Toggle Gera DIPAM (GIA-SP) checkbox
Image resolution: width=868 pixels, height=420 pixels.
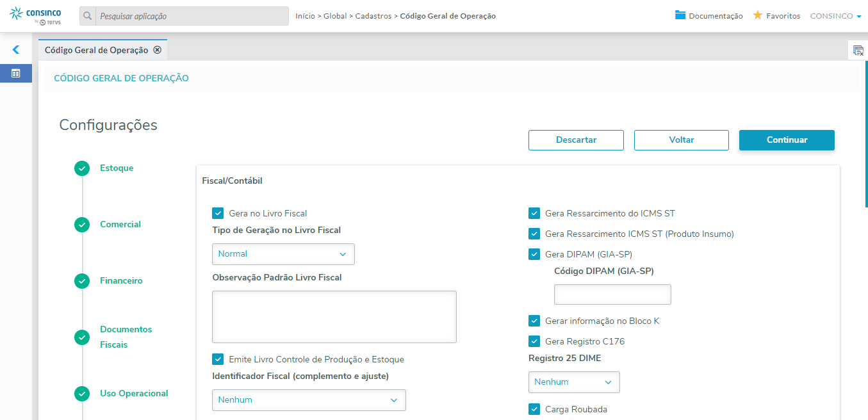[x=534, y=254]
